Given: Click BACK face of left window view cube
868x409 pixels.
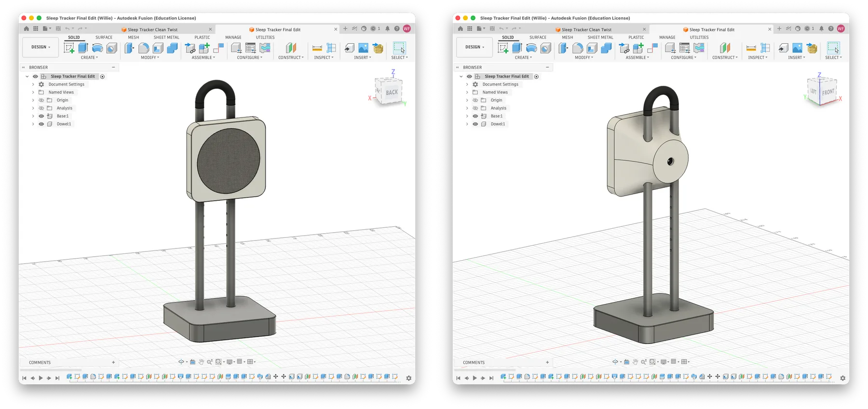Looking at the screenshot, I should click(392, 92).
